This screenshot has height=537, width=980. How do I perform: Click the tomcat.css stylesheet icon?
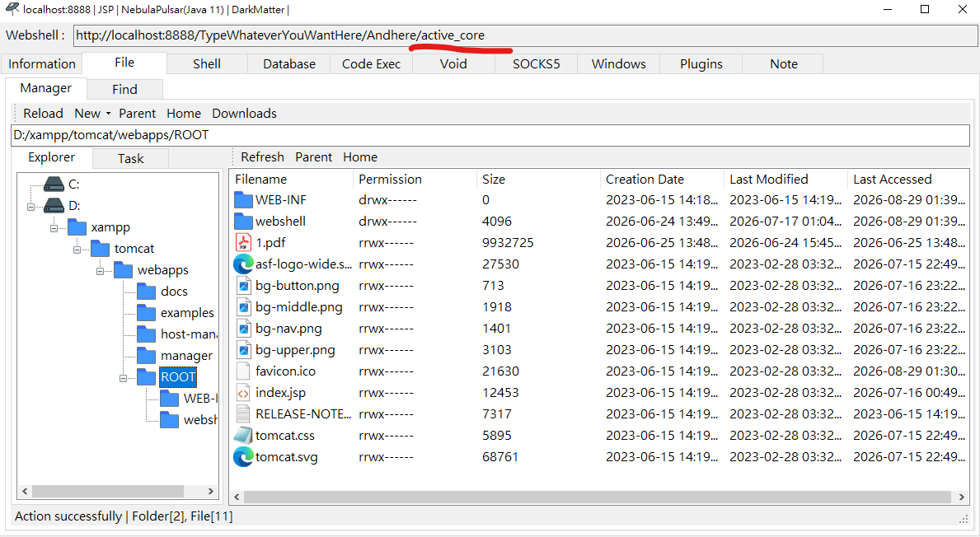pyautogui.click(x=243, y=435)
